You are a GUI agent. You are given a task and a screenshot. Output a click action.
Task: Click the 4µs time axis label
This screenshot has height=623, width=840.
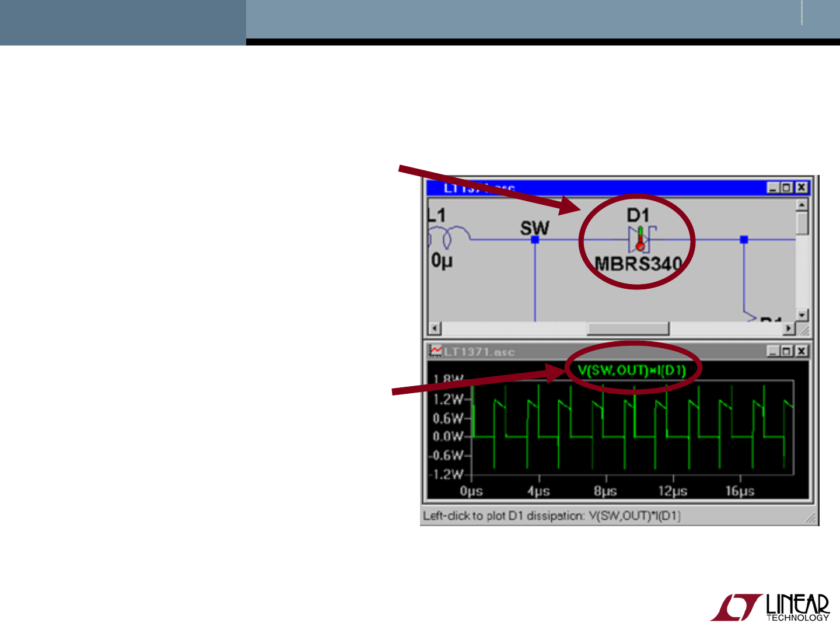tap(538, 491)
